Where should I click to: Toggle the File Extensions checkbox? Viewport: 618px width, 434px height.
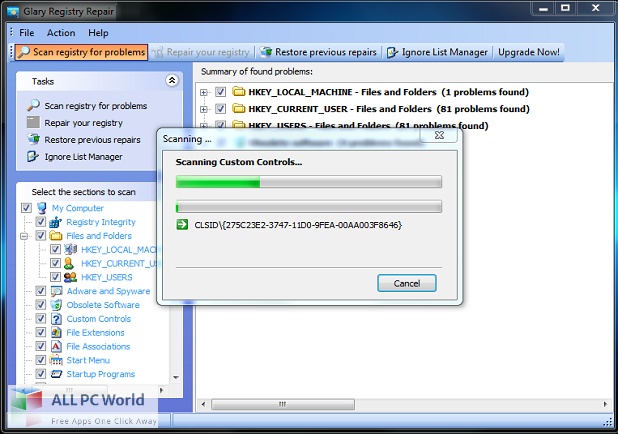41,332
